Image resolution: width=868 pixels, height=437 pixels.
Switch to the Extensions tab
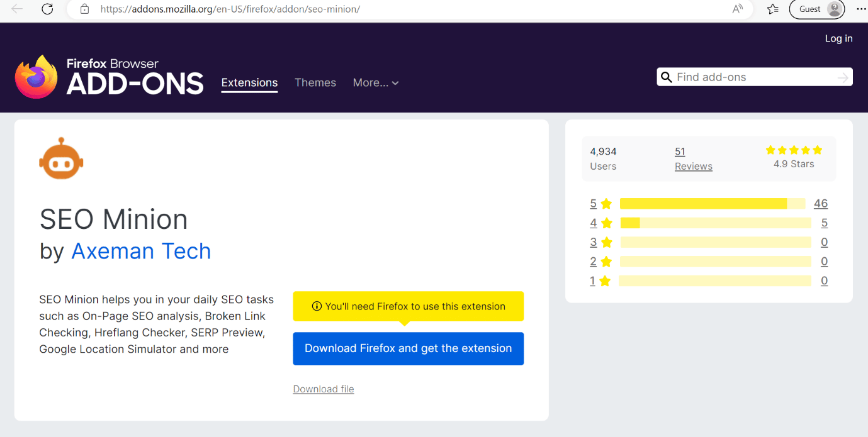[x=249, y=82]
